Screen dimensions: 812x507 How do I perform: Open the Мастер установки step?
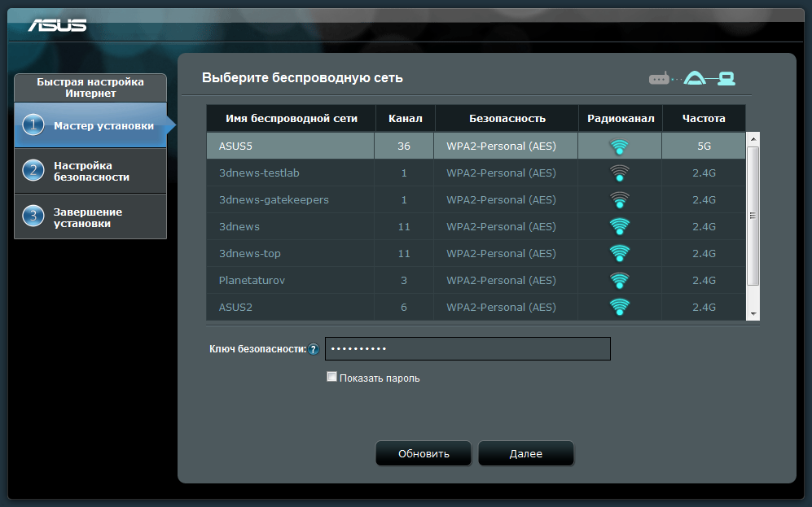(x=90, y=125)
